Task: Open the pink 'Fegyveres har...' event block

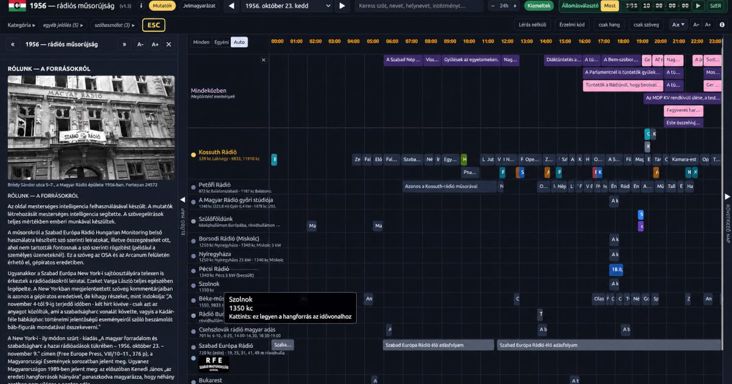Action: click(683, 111)
